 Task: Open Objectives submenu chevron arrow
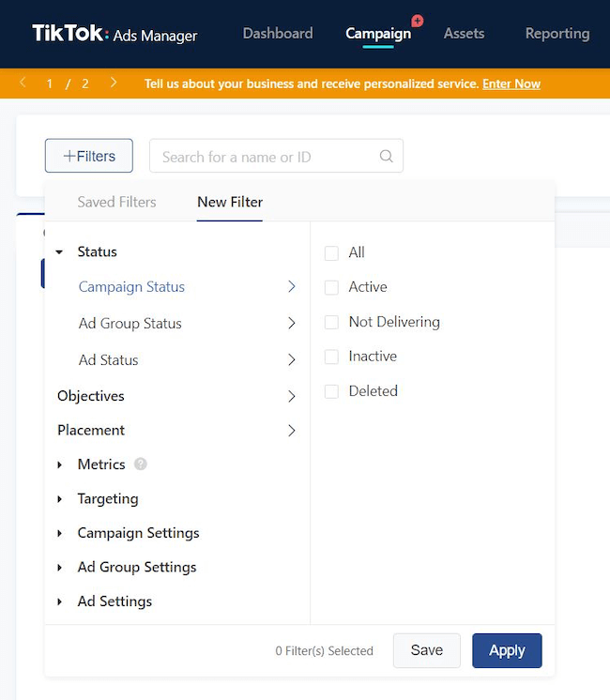pos(292,396)
